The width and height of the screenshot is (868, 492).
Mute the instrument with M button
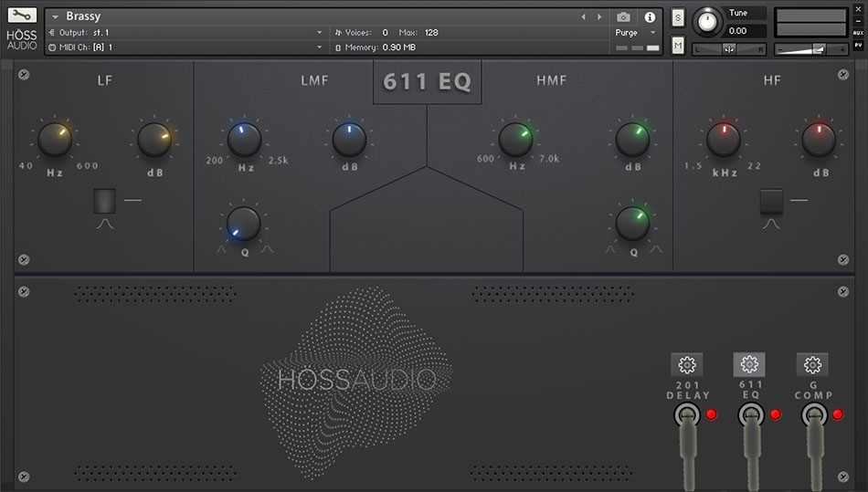pos(678,46)
